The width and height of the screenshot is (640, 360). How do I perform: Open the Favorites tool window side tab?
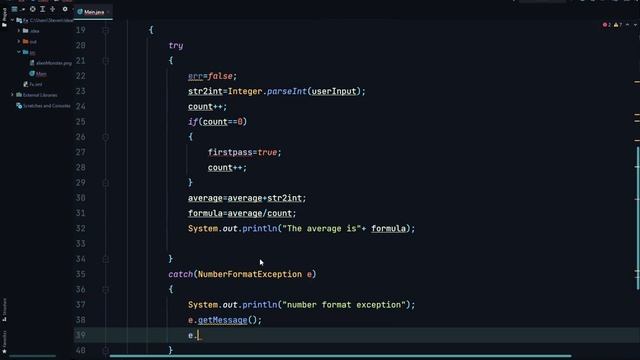4,342
